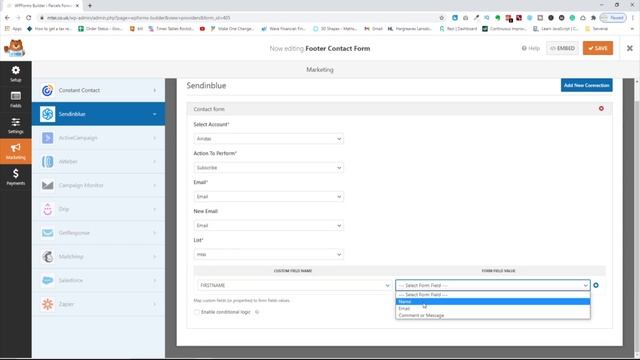This screenshot has width=640, height=360.
Task: Open the Email field dropdown
Action: click(x=269, y=197)
